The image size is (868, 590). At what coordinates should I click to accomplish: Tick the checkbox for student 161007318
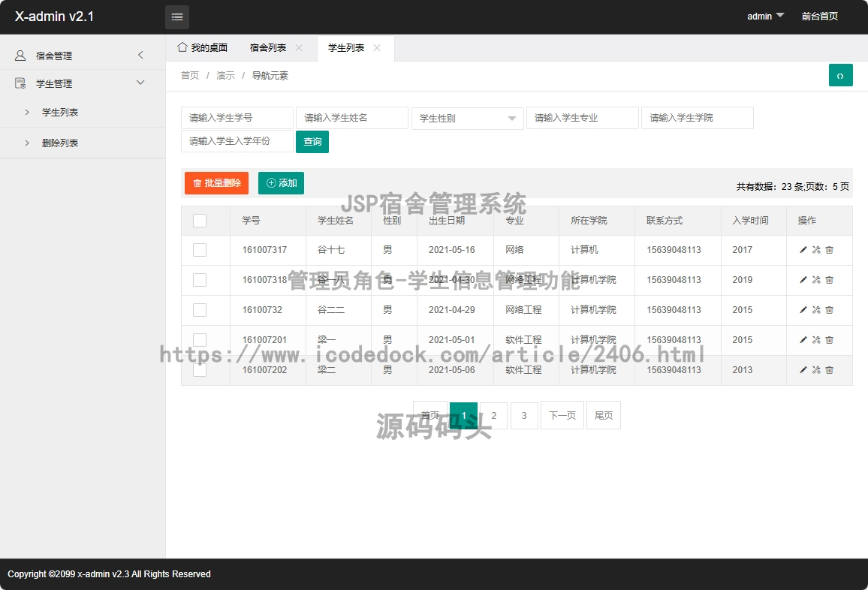click(200, 279)
